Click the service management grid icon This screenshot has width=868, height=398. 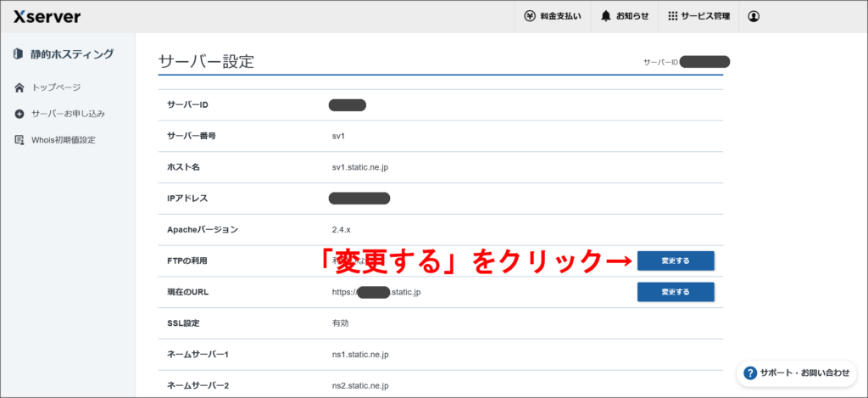click(x=672, y=17)
